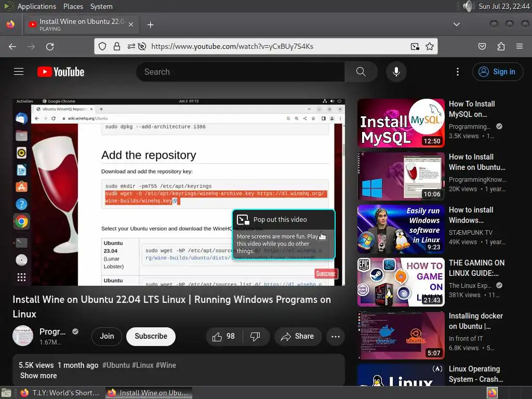Dislike the video with the thumbs down
Viewport: 532px width, 399px height.
[x=256, y=336]
